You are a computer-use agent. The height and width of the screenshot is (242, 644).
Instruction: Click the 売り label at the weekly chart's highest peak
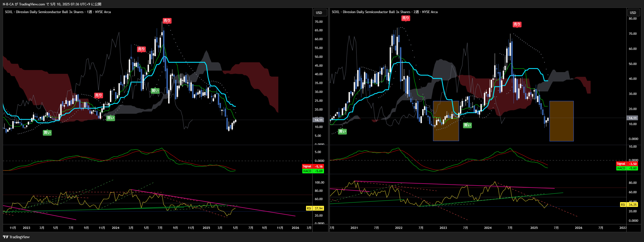point(167,21)
